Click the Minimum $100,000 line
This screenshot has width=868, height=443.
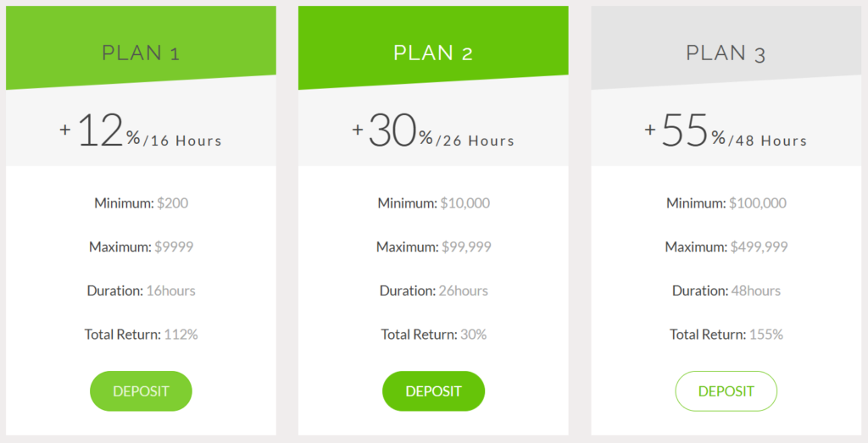coord(726,203)
